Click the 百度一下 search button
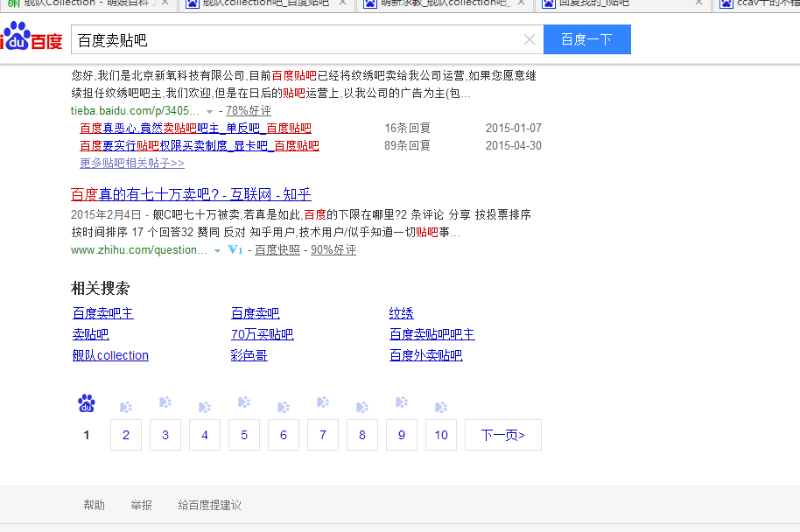 coord(586,39)
